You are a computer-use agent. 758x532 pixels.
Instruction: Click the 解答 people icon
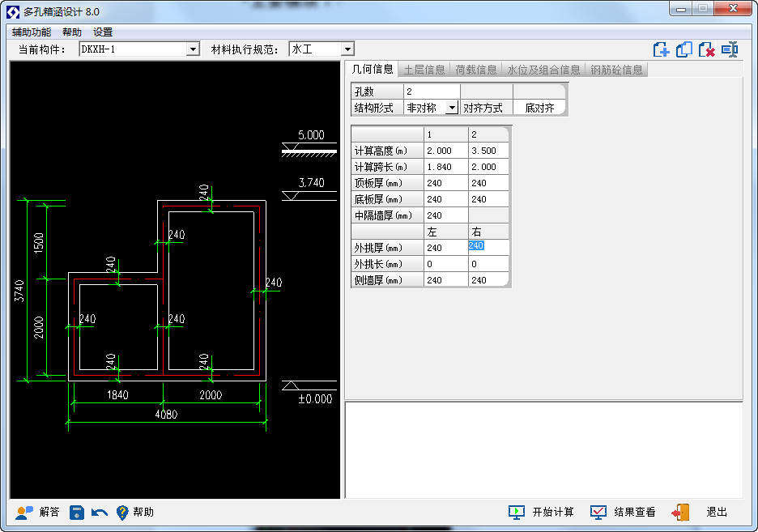(24, 513)
